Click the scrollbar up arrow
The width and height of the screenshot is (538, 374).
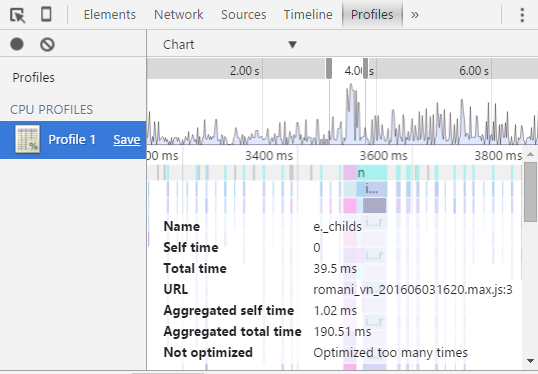[530, 154]
